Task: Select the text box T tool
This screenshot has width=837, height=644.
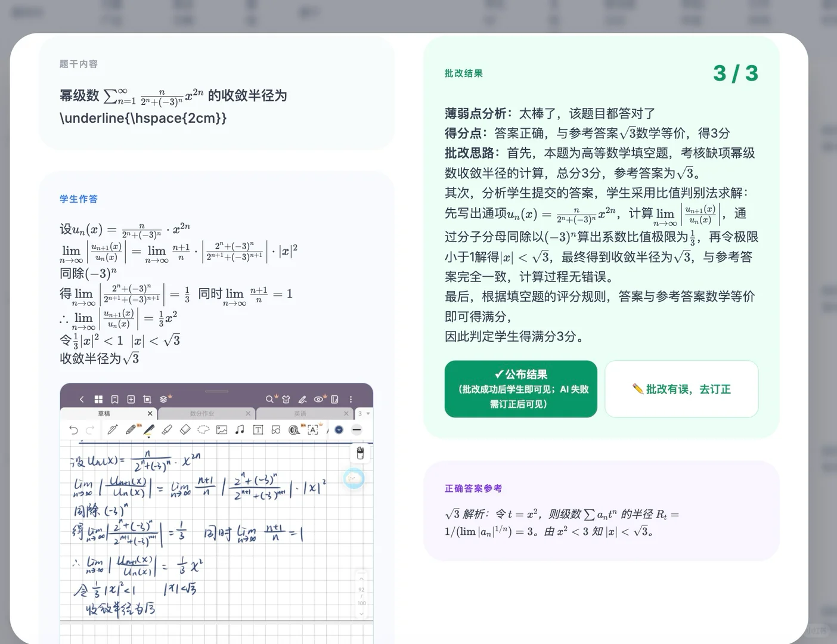Action: coord(258,429)
